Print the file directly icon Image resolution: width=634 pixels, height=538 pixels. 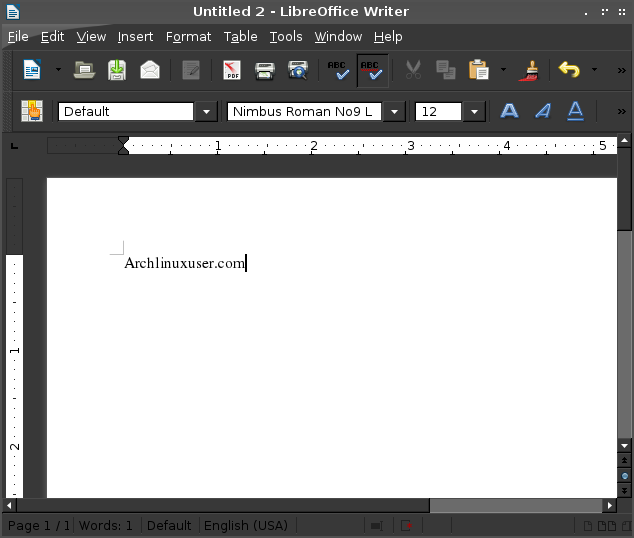pos(265,71)
